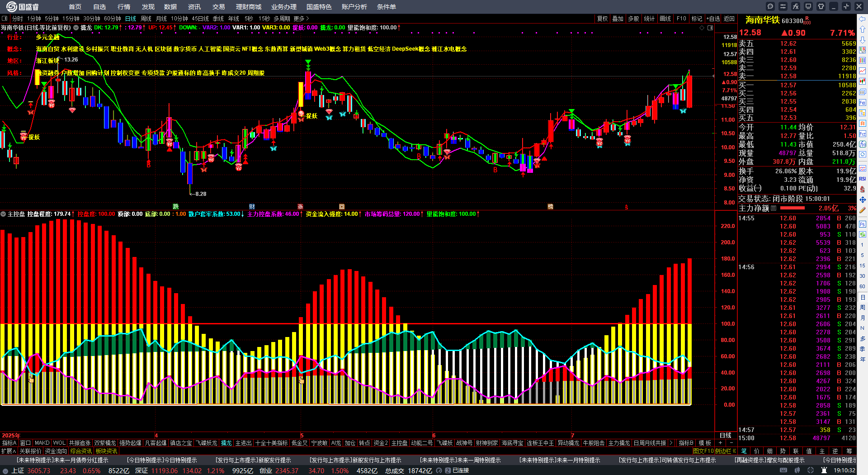Open 图文F10 company info
The image size is (868, 475).
(x=703, y=451)
